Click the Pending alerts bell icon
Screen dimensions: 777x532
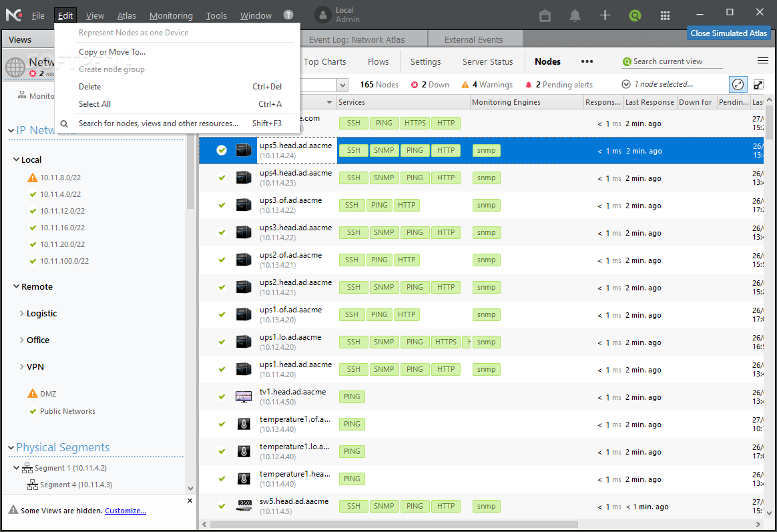tap(529, 85)
